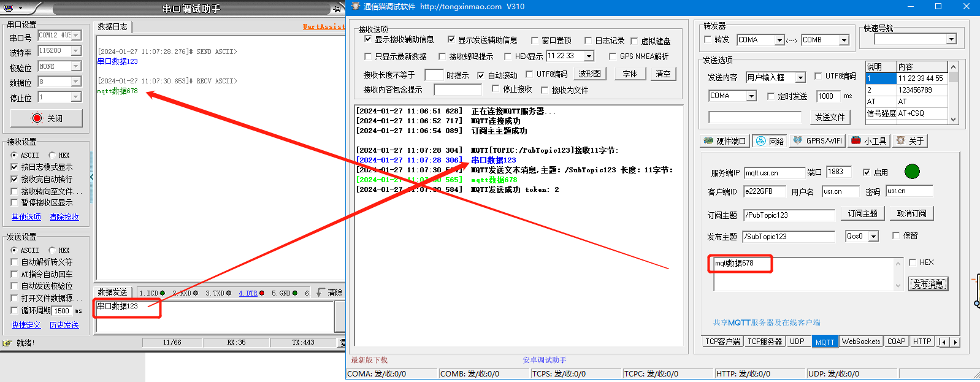Click the red serial port close icon
This screenshot has height=382, width=980.
pos(37,118)
